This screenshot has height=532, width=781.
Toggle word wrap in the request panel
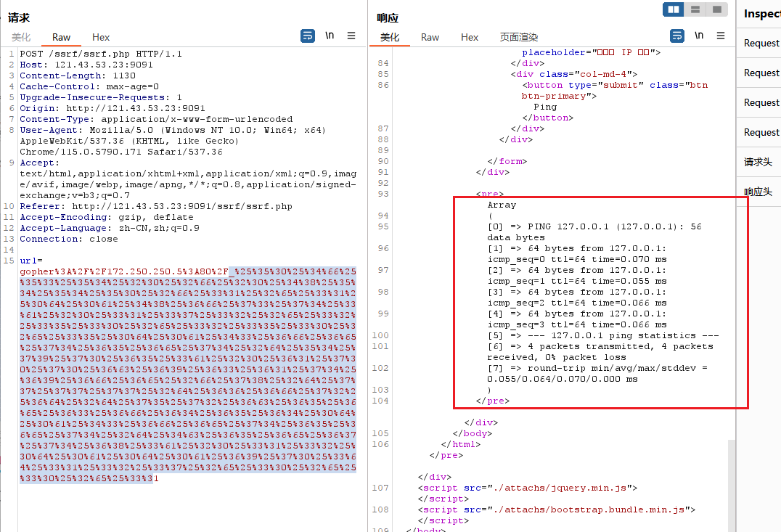tap(308, 36)
